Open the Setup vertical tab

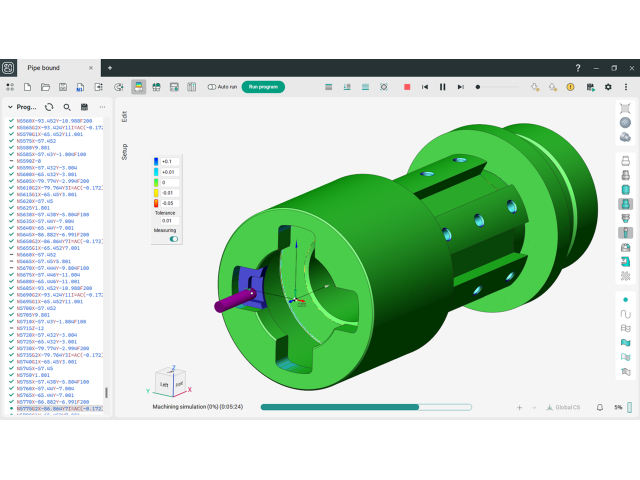(124, 150)
